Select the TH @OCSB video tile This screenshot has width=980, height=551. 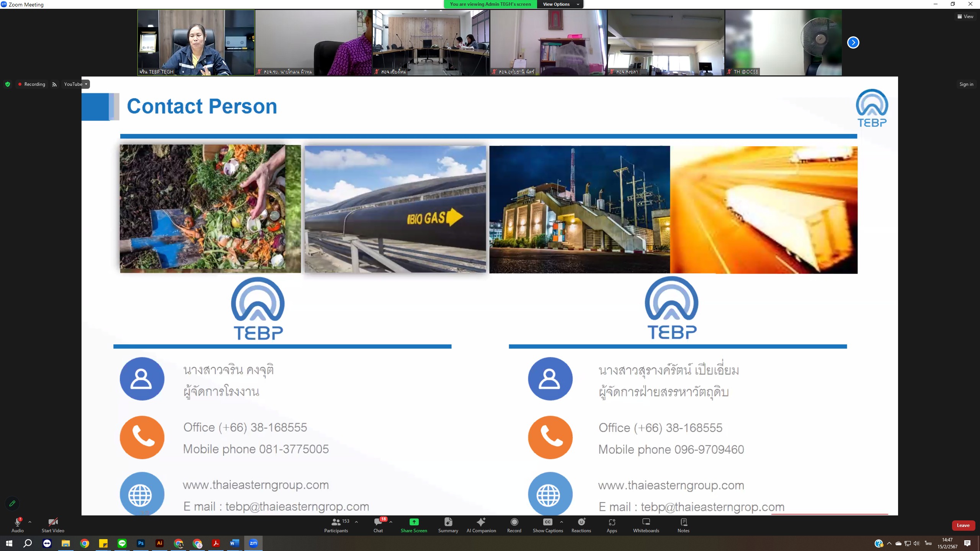pos(783,42)
